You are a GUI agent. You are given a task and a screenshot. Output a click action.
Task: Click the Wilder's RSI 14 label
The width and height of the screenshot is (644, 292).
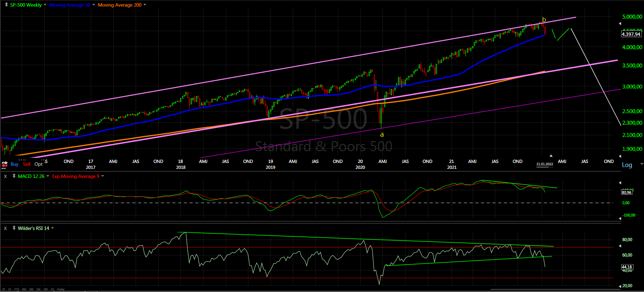point(34,228)
